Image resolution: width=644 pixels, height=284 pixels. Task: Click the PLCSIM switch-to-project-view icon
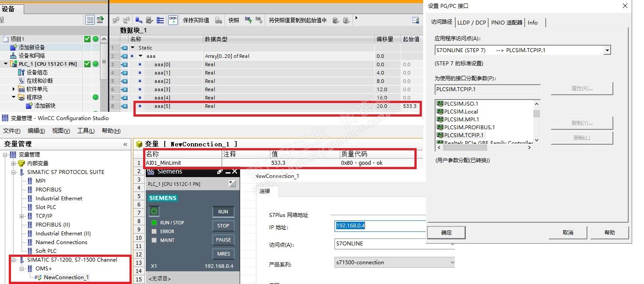[232, 184]
